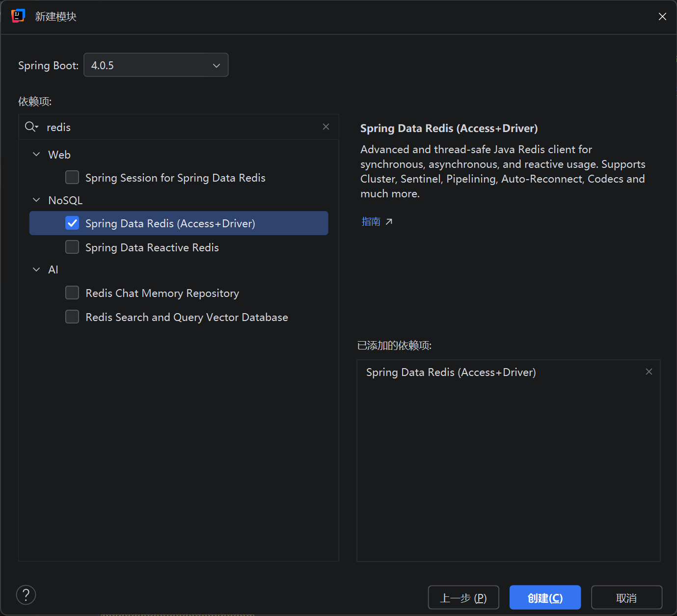
Task: Select the Web tree label
Action: 59,155
